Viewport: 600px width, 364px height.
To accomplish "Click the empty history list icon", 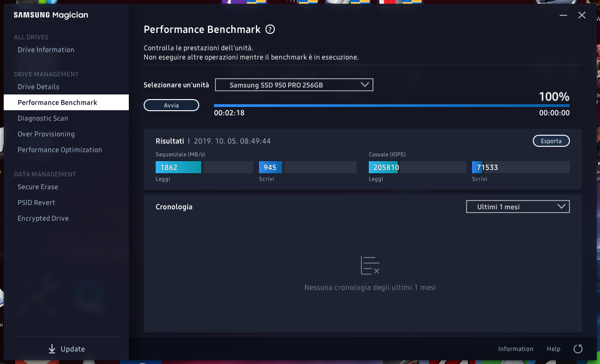I will pos(370,265).
